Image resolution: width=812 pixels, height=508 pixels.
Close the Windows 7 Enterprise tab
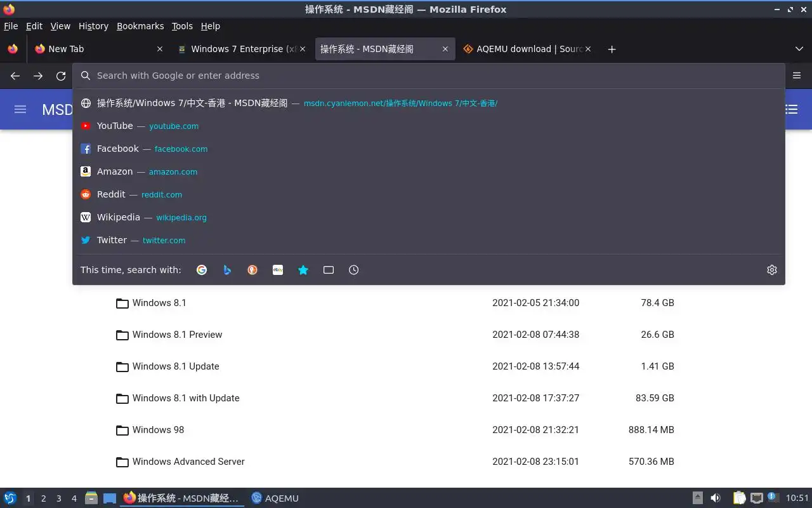303,49
